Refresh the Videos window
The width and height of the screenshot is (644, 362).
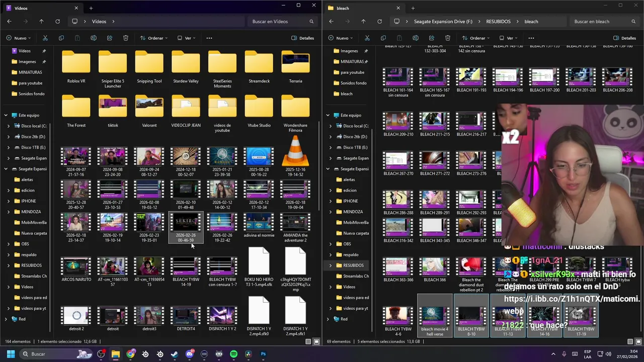click(57, 21)
